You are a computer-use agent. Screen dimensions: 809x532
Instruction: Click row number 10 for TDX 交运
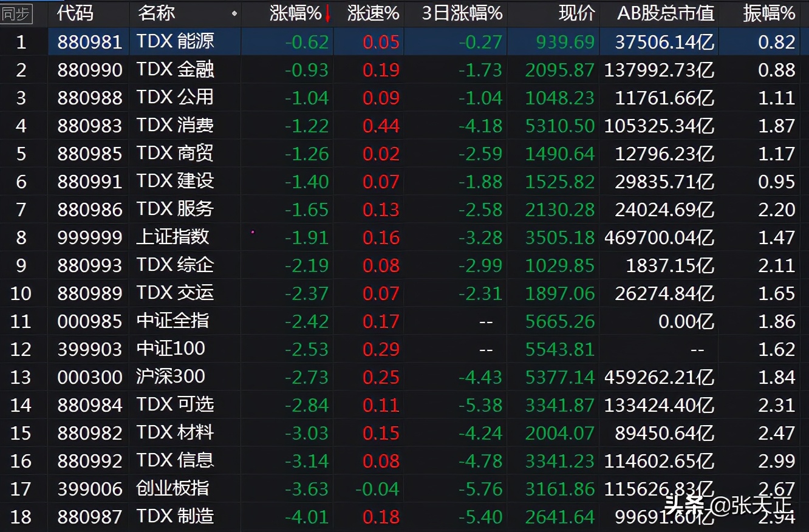tap(21, 293)
